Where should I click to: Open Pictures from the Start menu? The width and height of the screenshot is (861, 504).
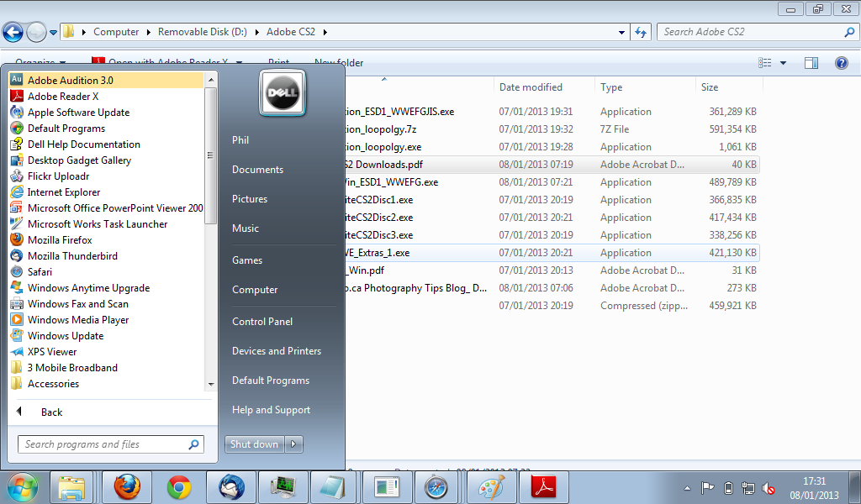250,199
